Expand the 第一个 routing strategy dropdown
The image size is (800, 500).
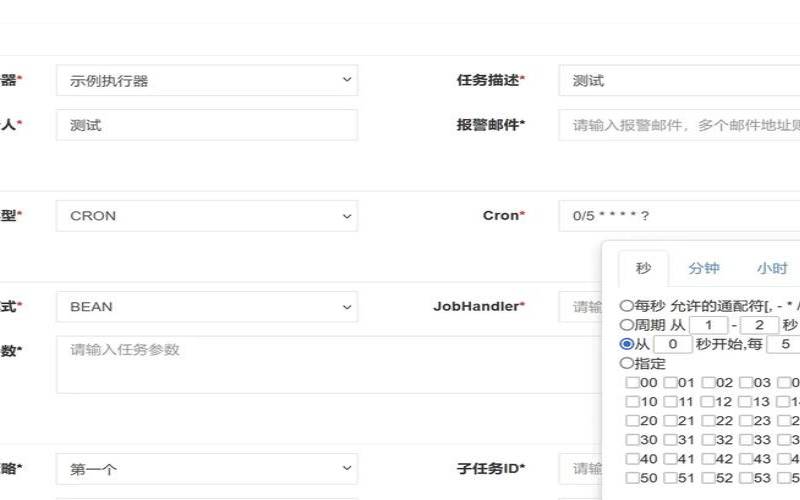(x=206, y=468)
